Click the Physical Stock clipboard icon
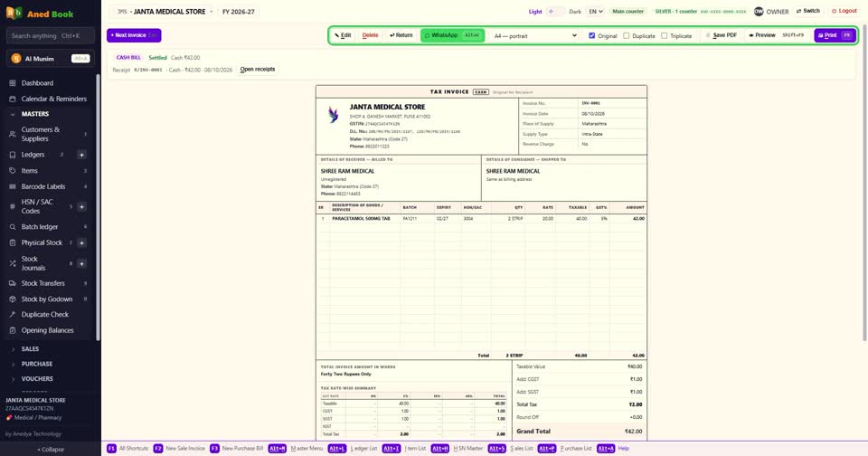Screen dimensions: 868x456 [12, 242]
